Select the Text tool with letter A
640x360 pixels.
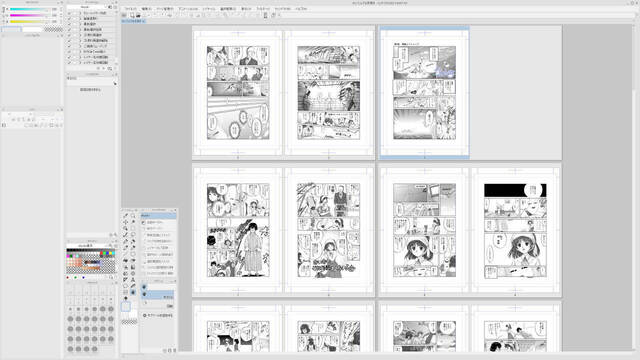click(x=133, y=280)
